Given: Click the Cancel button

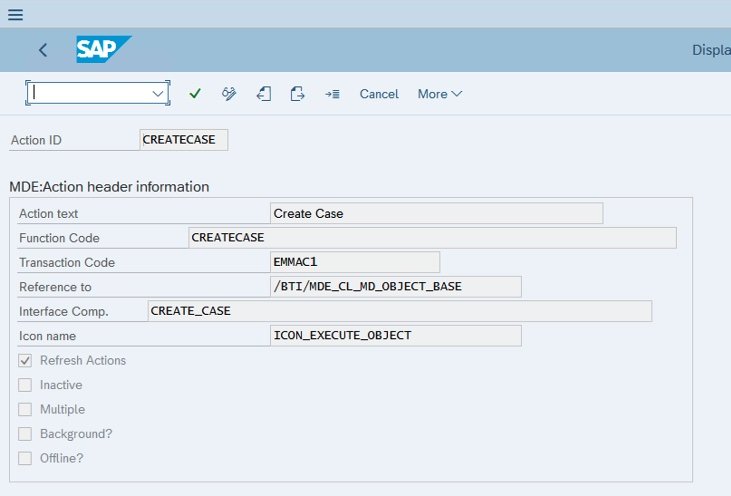Looking at the screenshot, I should pyautogui.click(x=379, y=94).
